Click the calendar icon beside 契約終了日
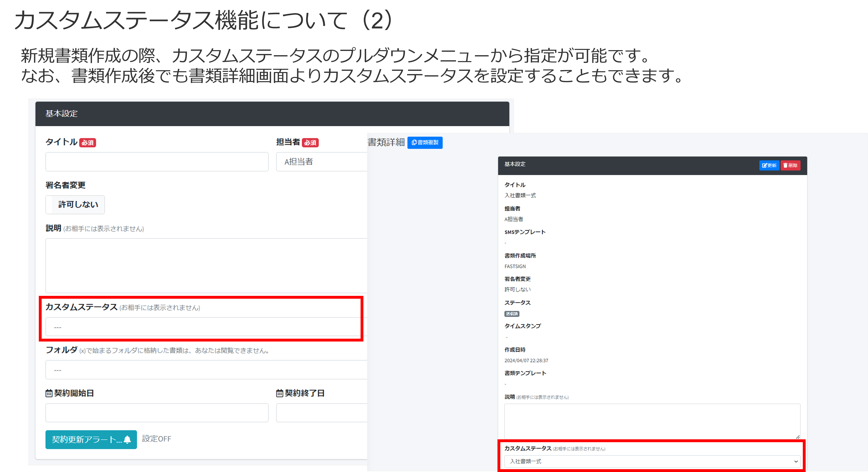This screenshot has height=472, width=868. (x=279, y=393)
